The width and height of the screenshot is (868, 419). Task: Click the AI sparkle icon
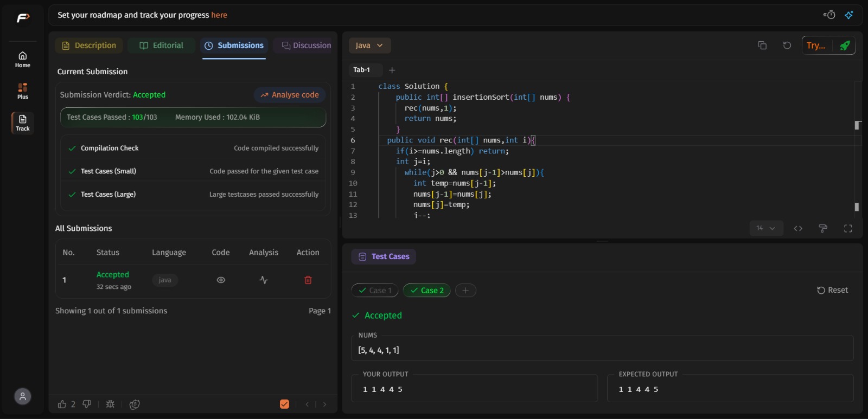pyautogui.click(x=849, y=15)
